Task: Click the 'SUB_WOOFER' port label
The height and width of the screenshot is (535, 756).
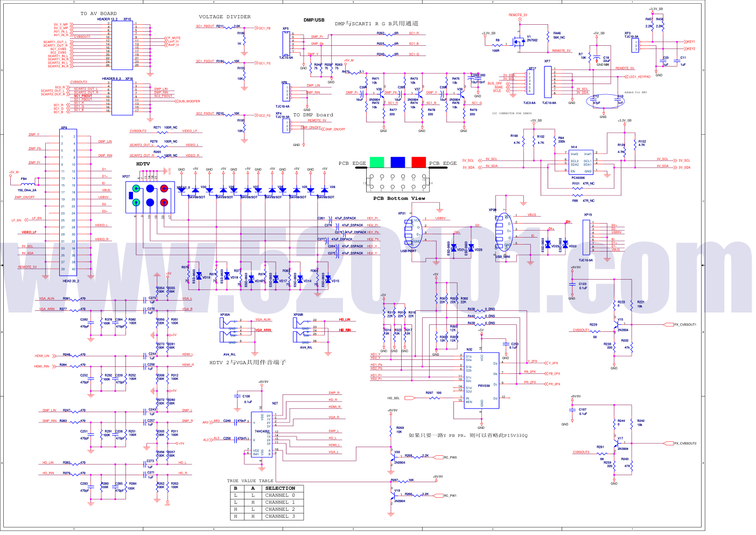Action: tap(189, 101)
